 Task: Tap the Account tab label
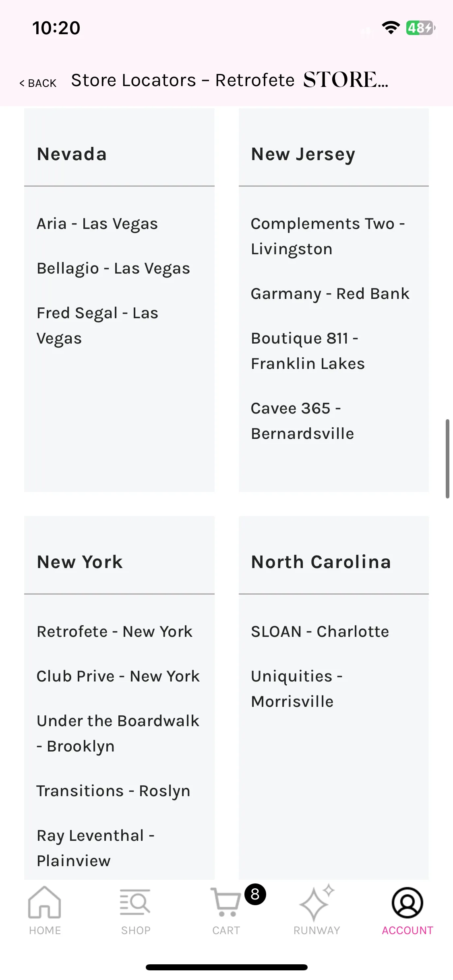click(x=407, y=931)
